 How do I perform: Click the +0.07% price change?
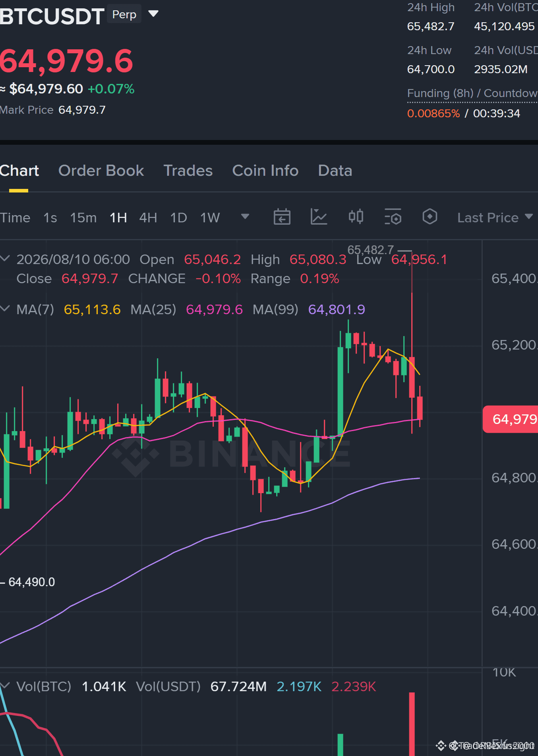(111, 89)
